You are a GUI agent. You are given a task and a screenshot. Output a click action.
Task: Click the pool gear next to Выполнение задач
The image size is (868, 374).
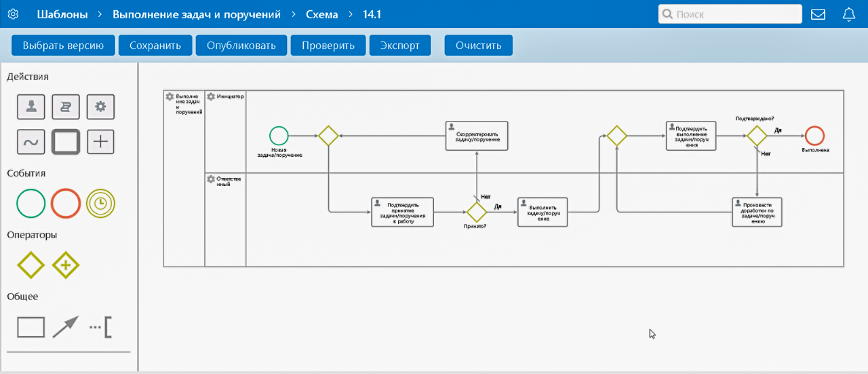coord(170,97)
